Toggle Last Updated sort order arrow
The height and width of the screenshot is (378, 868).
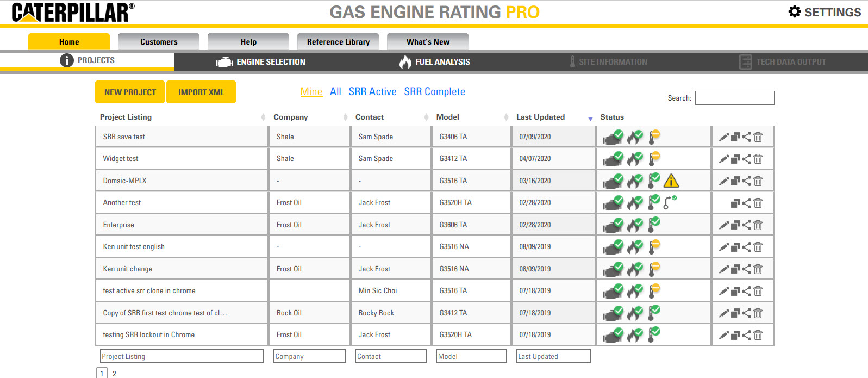coord(590,119)
